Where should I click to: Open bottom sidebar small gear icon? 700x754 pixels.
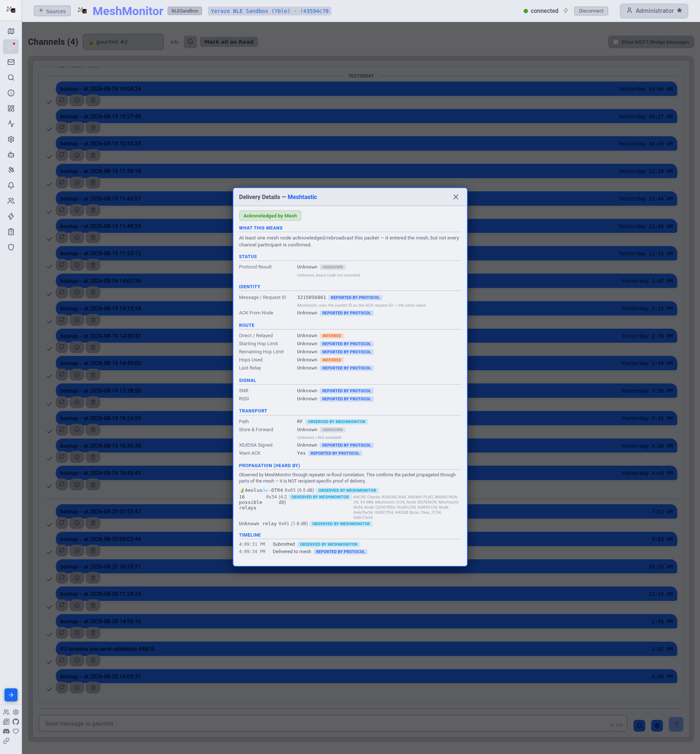pos(16,712)
